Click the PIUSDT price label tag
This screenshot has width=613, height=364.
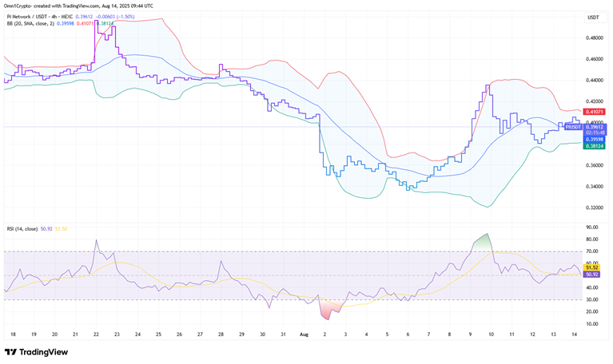[x=573, y=127]
